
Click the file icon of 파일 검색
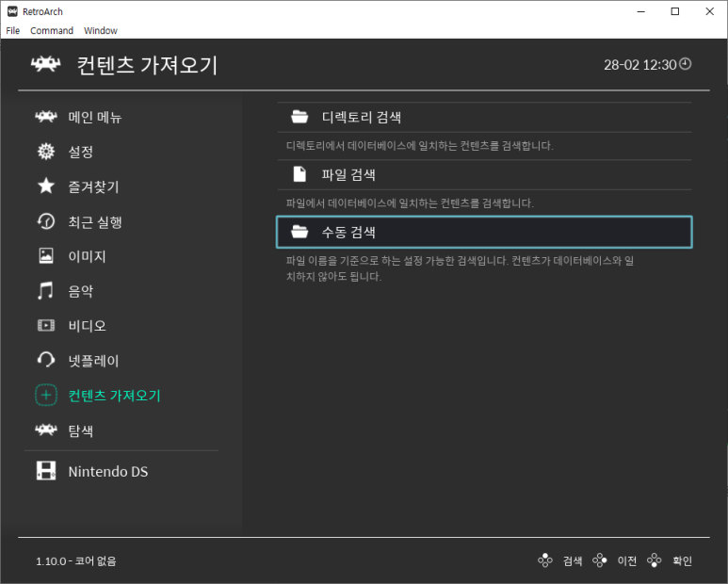pyautogui.click(x=299, y=174)
